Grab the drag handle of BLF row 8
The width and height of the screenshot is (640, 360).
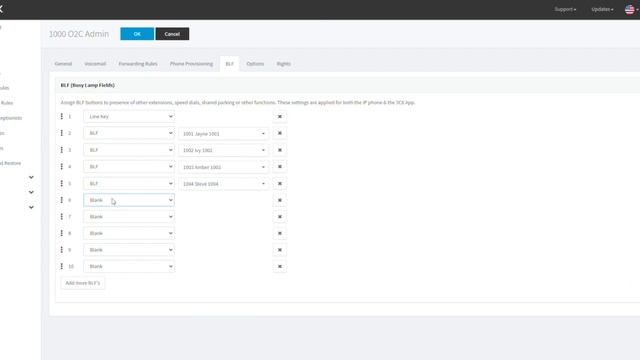(62, 233)
